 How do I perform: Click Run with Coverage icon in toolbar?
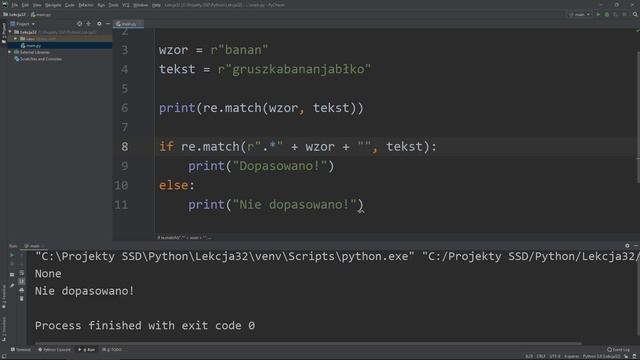click(616, 14)
